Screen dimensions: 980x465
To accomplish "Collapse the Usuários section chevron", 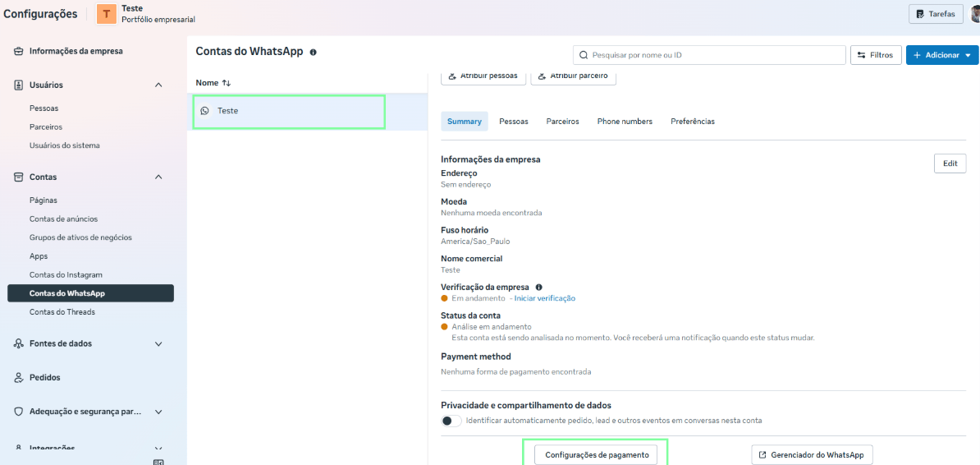I will pos(158,85).
